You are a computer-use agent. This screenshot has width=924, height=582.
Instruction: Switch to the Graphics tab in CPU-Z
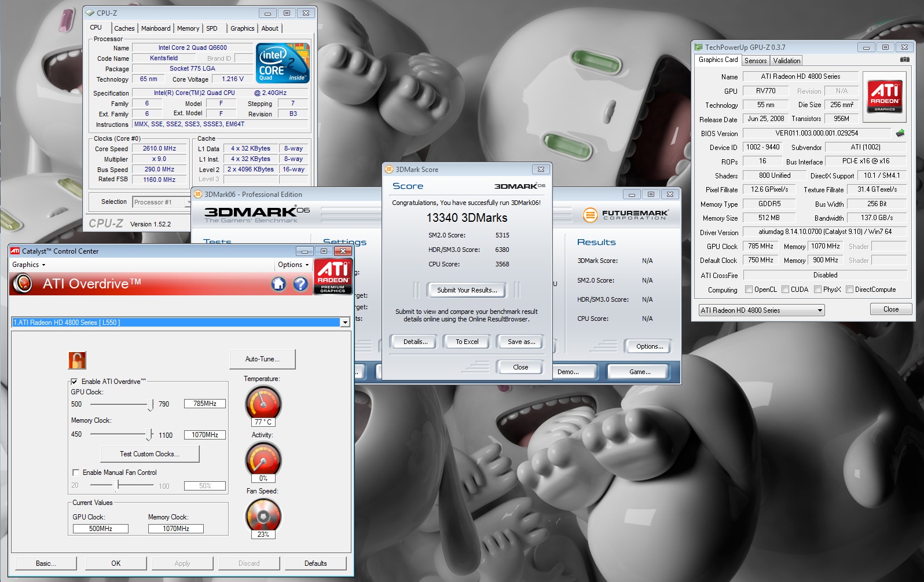(x=242, y=28)
